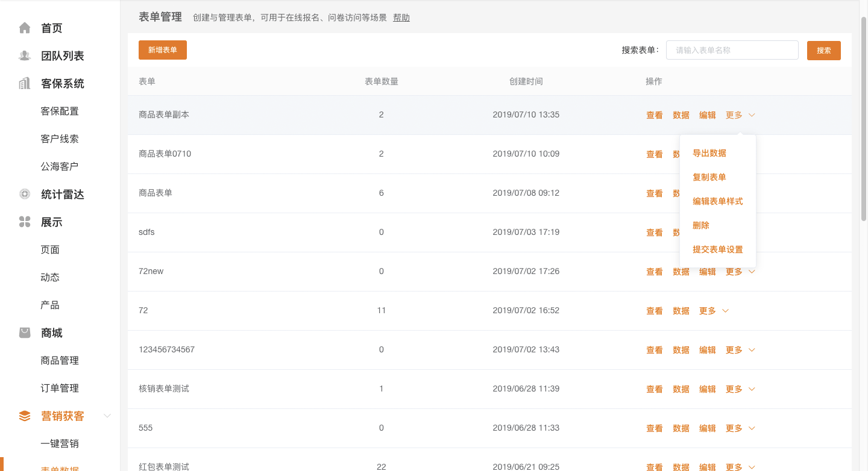Image resolution: width=868 pixels, height=471 pixels.
Task: Open the 帮助 help link
Action: [x=401, y=17]
